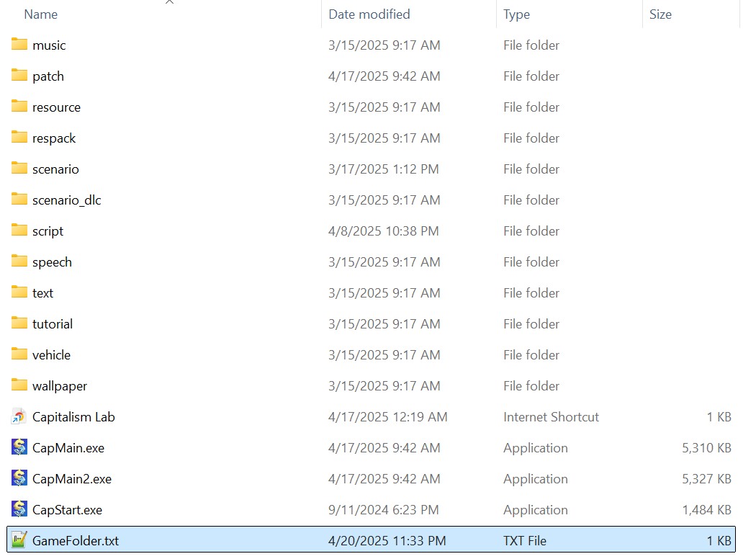Toggle sort direction arrow above Name

(x=169, y=3)
